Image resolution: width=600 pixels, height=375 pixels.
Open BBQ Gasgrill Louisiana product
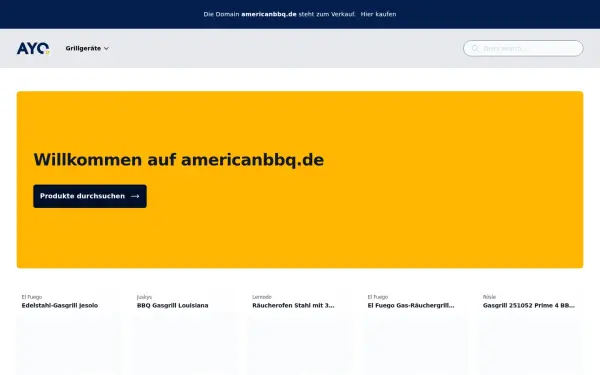pos(173,305)
